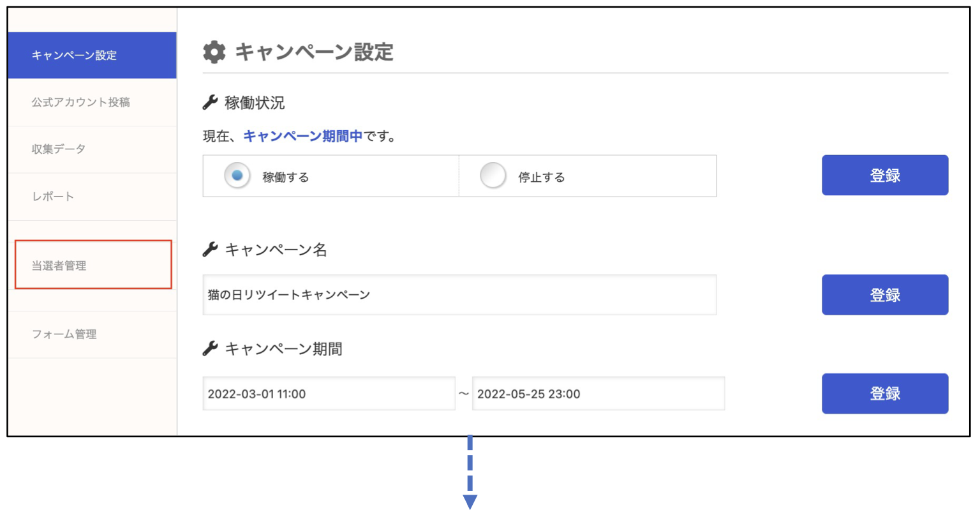Screen dimensions: 980x517
Task: Select the 停止する radio button
Action: [493, 176]
